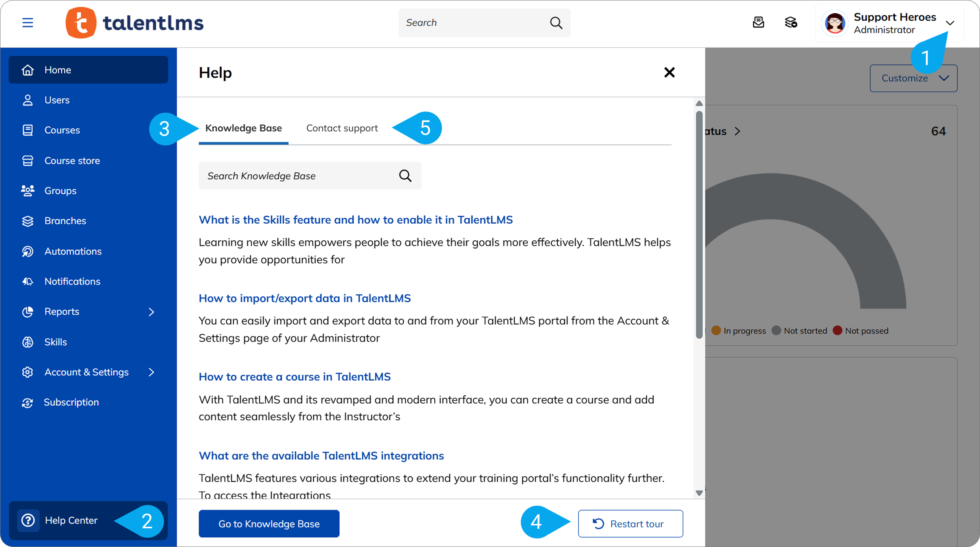
Task: Click the Help Center question mark icon
Action: click(28, 520)
